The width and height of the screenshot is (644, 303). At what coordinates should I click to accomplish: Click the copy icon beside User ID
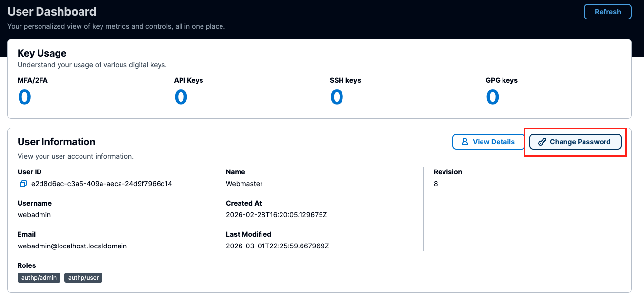coord(23,184)
